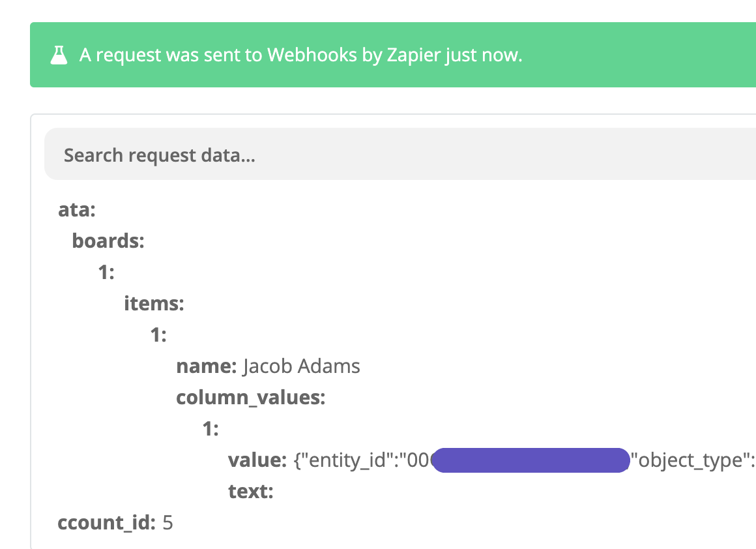756x549 pixels.
Task: Select the 'value:' key label
Action: point(257,460)
